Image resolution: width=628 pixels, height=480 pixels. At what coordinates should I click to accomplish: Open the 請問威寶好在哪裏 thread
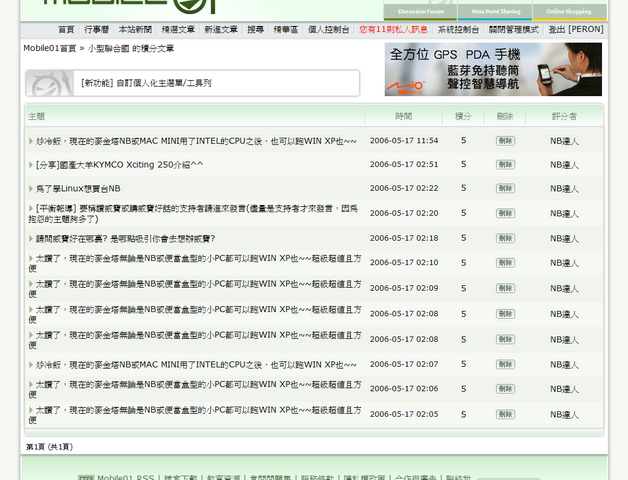click(125, 238)
